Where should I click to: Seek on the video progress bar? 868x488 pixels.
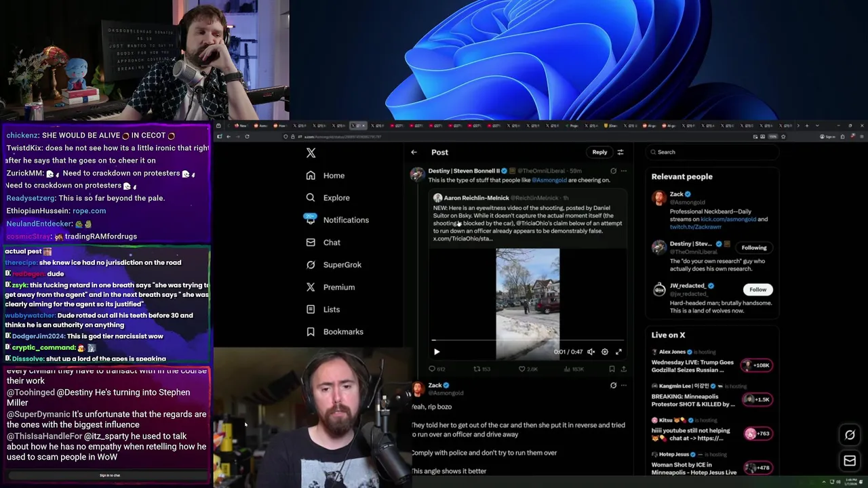(x=528, y=340)
